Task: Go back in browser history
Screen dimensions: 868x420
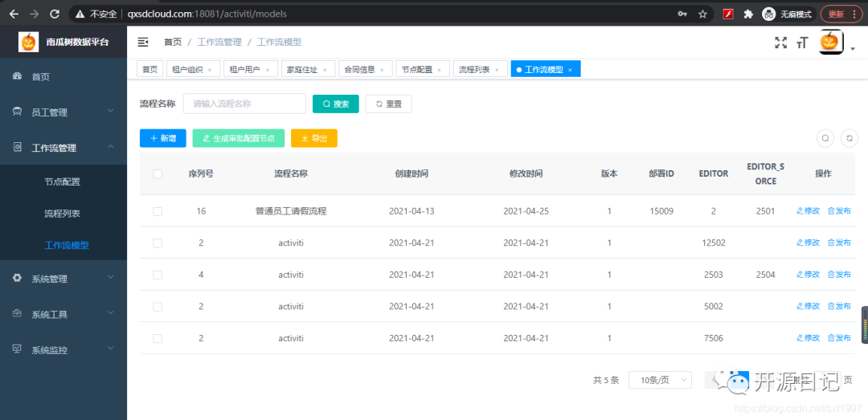Action: (x=14, y=14)
